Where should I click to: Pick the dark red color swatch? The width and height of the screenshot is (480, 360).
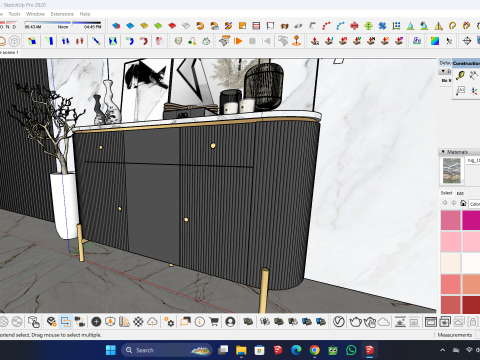471,305
